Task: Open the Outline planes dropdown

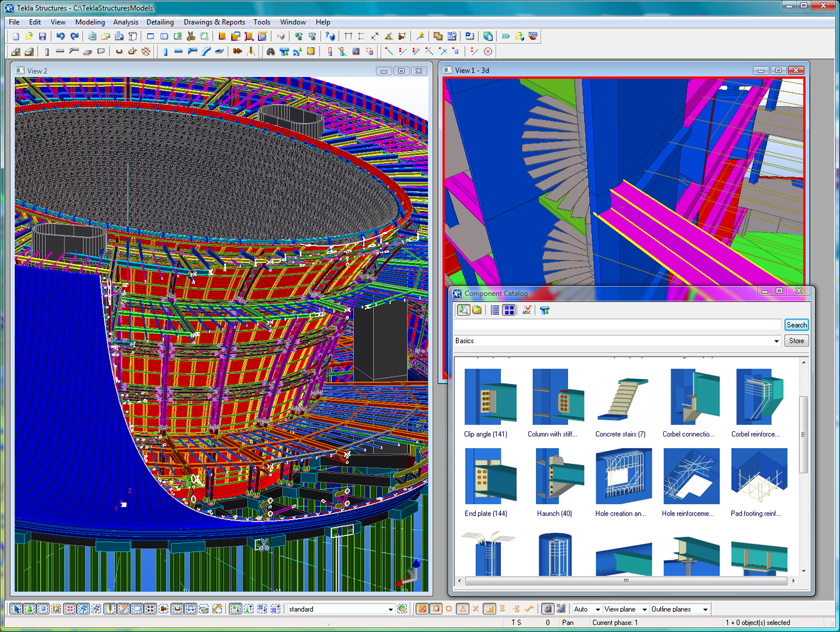Action: click(705, 609)
